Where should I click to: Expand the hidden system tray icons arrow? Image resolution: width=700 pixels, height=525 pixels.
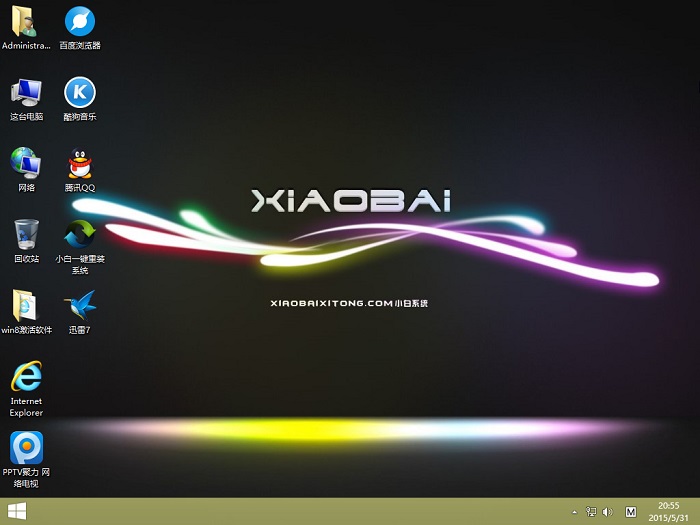coord(574,512)
